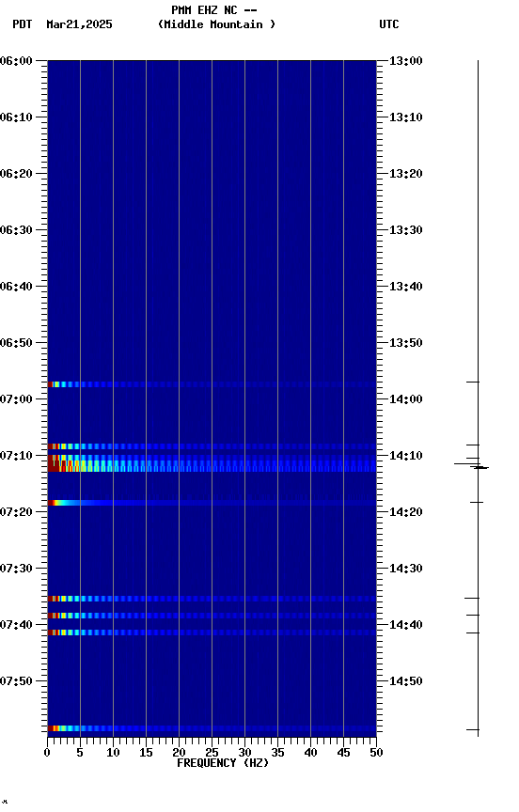
Task: Click the "PDT" timezone label
Action: pos(23,24)
